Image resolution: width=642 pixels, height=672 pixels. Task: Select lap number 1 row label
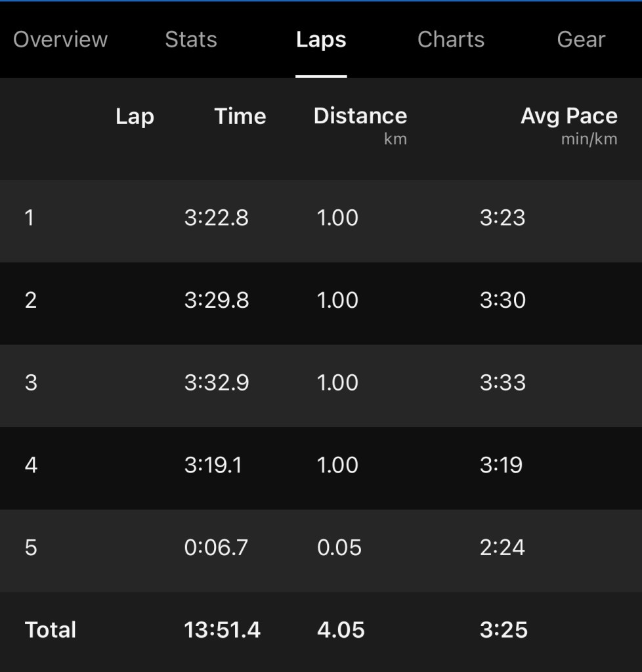30,218
